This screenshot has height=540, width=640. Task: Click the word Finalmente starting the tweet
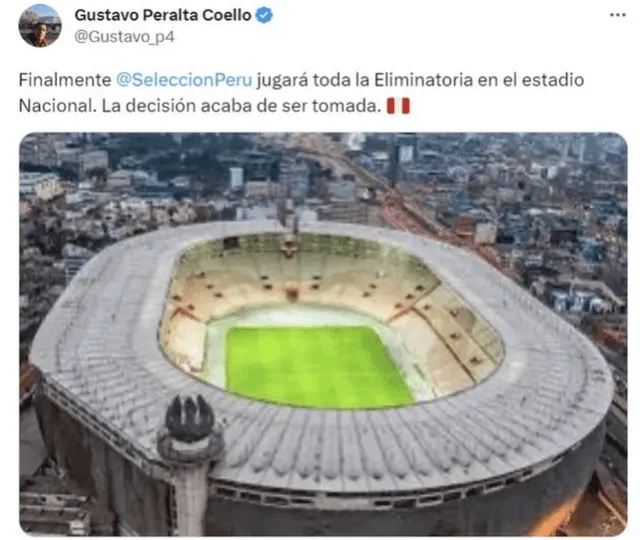point(65,80)
